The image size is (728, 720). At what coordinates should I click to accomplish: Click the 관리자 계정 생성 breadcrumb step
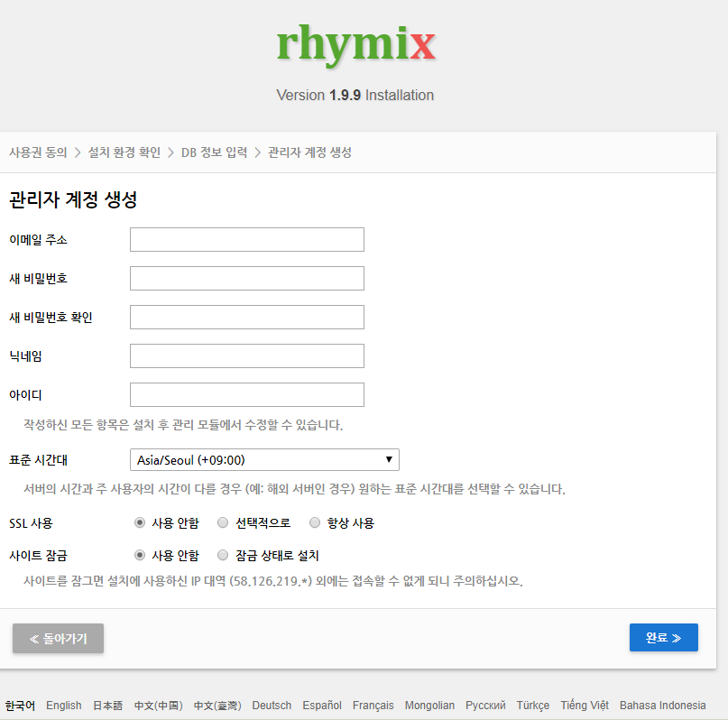(309, 152)
